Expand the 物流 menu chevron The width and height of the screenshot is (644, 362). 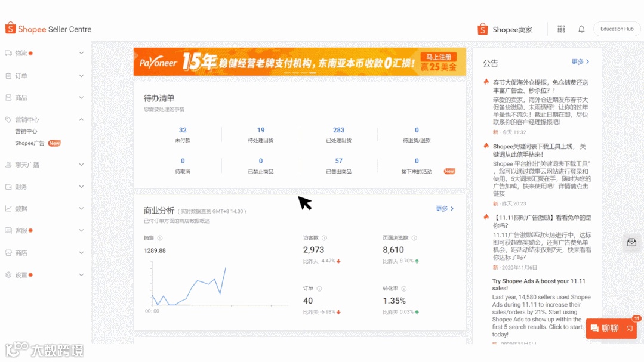pyautogui.click(x=81, y=53)
